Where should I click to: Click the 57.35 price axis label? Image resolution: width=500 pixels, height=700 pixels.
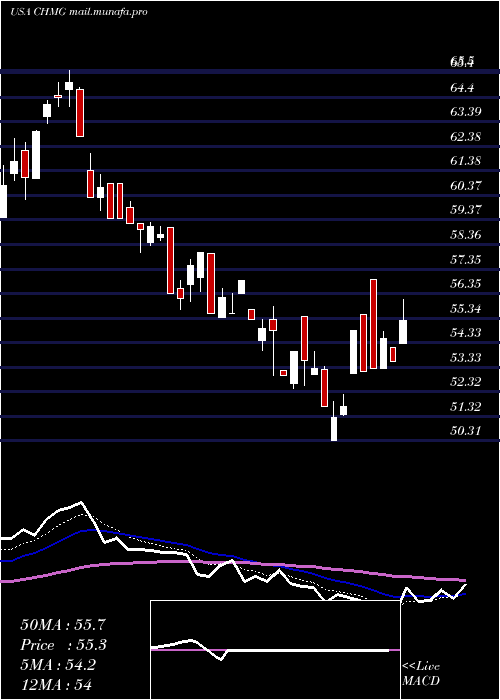click(465, 259)
